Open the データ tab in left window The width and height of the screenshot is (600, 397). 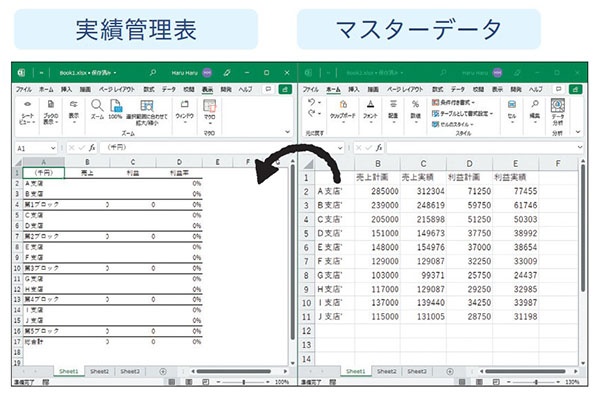point(168,89)
